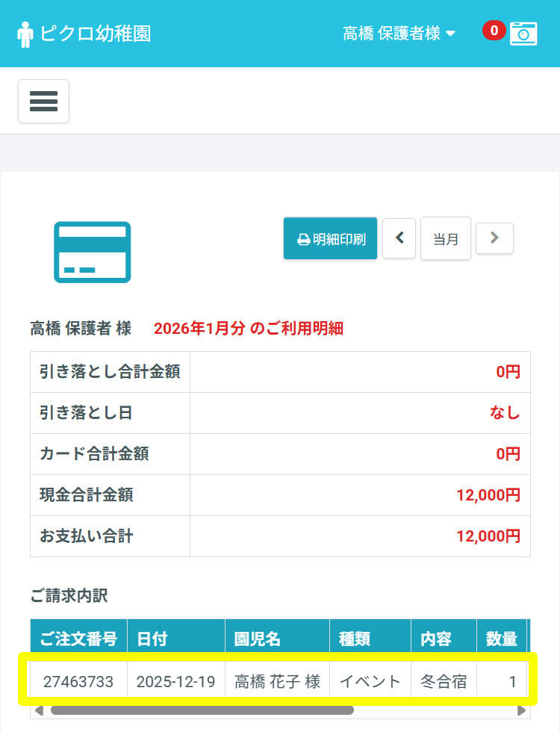560x732 pixels.
Task: Click the ご注文番号 column header
Action: 78,639
